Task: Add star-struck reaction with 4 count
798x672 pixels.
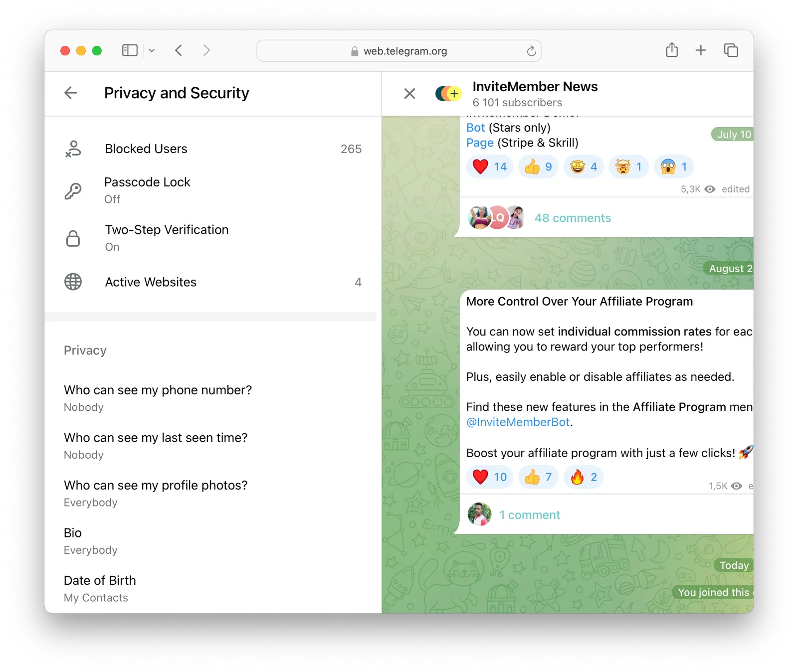Action: (x=584, y=167)
